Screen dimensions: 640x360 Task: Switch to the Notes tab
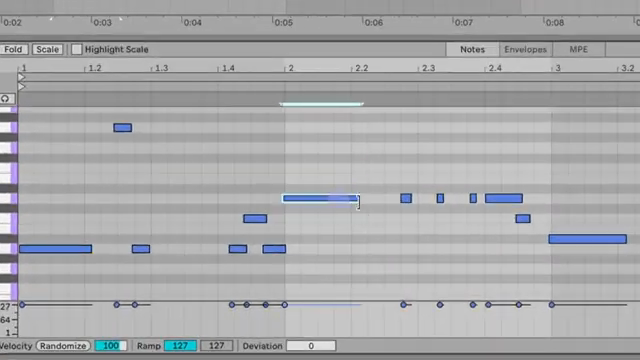[x=472, y=49]
